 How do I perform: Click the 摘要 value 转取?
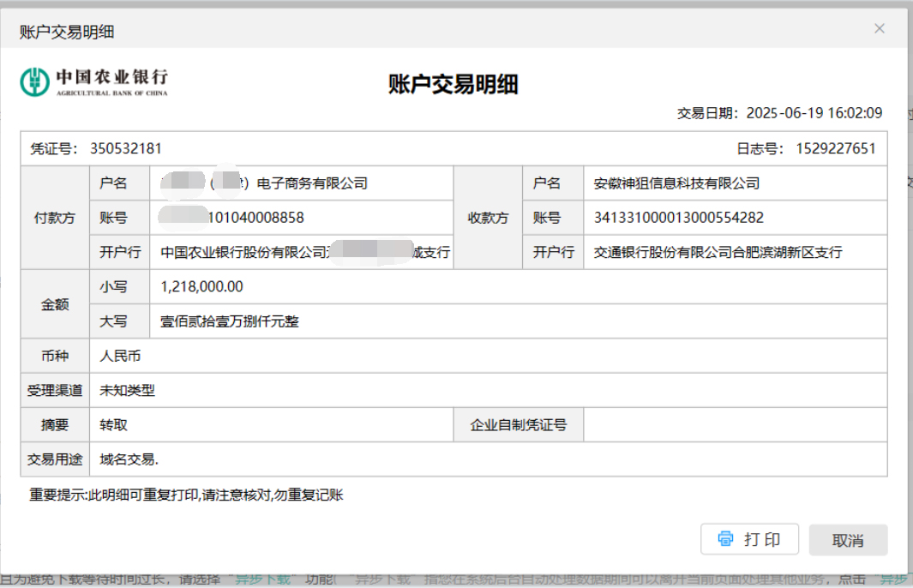[x=113, y=424]
